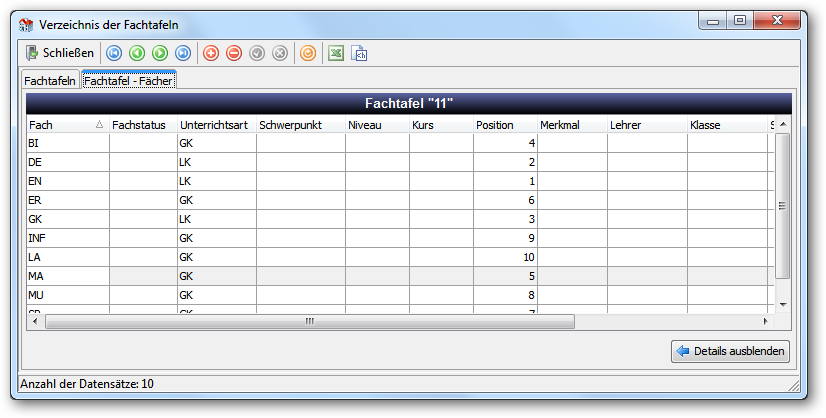This screenshot has height=418, width=826.
Task: Click horizontal scrollbar right arrow
Action: [x=766, y=321]
